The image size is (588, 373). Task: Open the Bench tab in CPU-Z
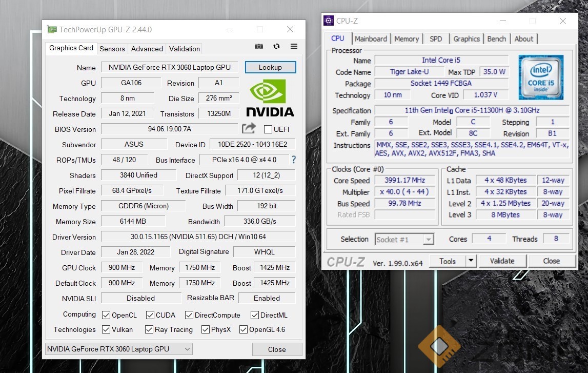point(497,38)
